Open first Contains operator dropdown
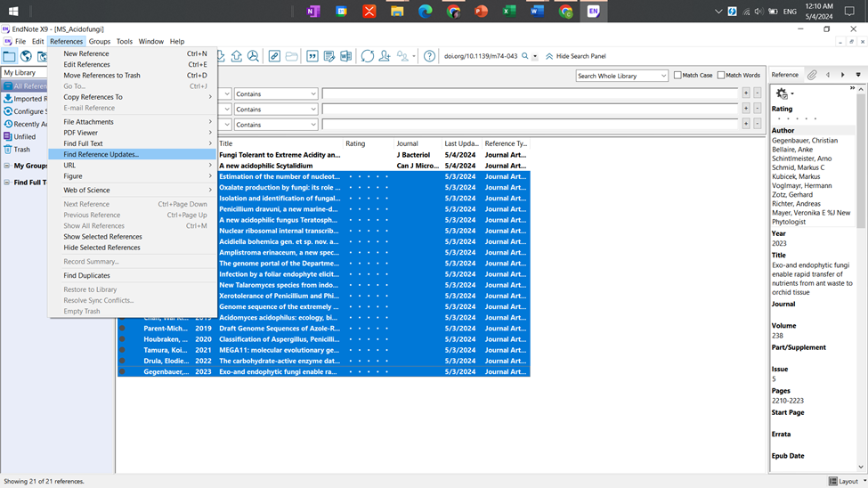Viewport: 868px width, 488px height. [276, 94]
